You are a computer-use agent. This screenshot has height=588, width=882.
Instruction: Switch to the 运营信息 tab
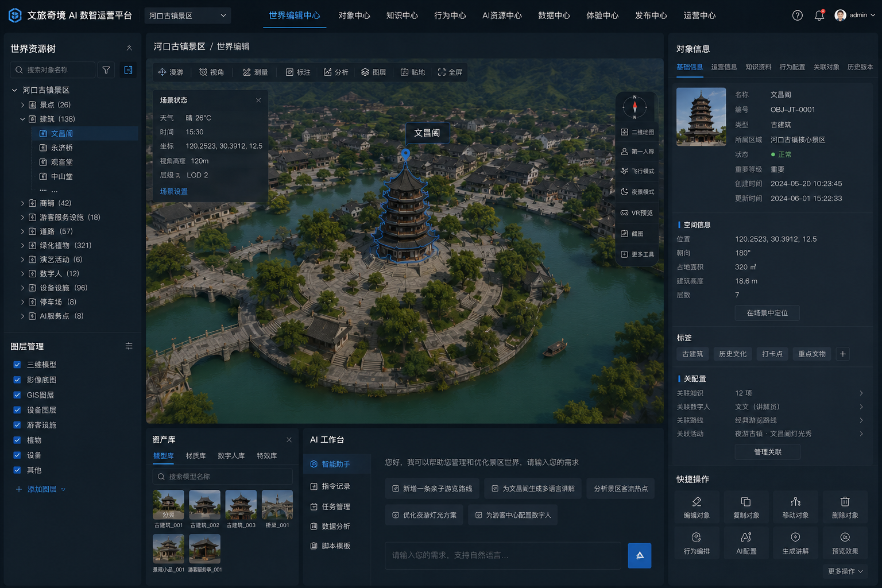click(x=724, y=67)
